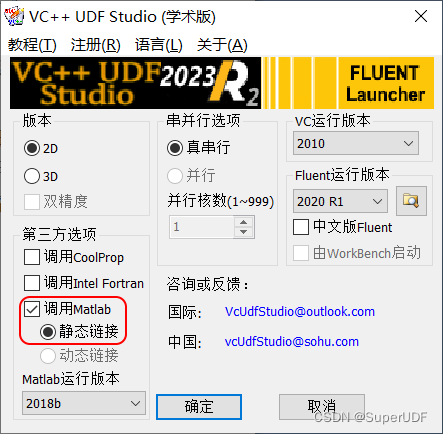Open the 教程(T) menu
Screen dimensions: 443x434
pos(32,45)
